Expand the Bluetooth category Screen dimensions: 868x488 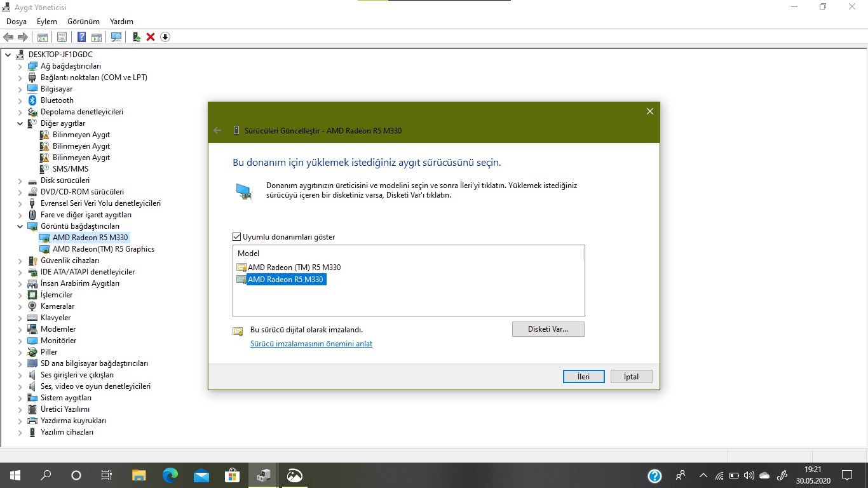pyautogui.click(x=20, y=100)
